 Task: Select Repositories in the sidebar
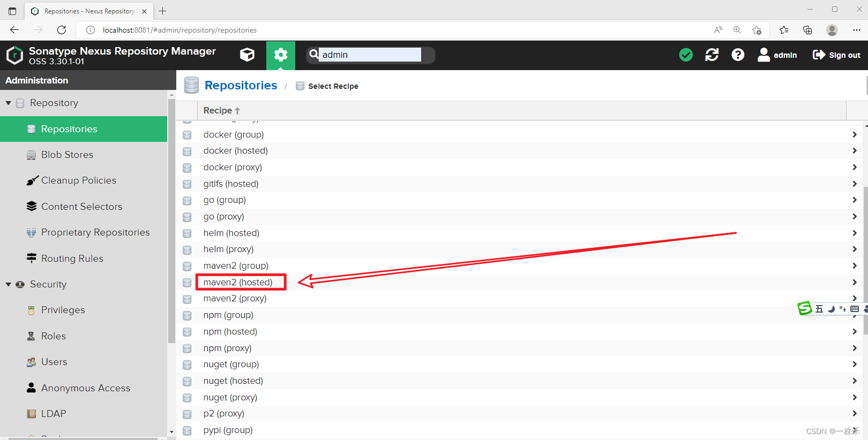(x=84, y=129)
